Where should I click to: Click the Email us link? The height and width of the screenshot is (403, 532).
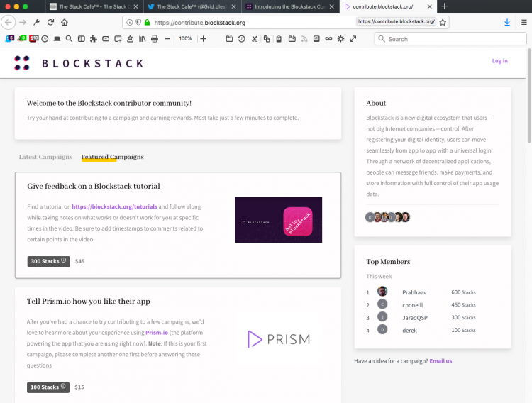click(440, 361)
